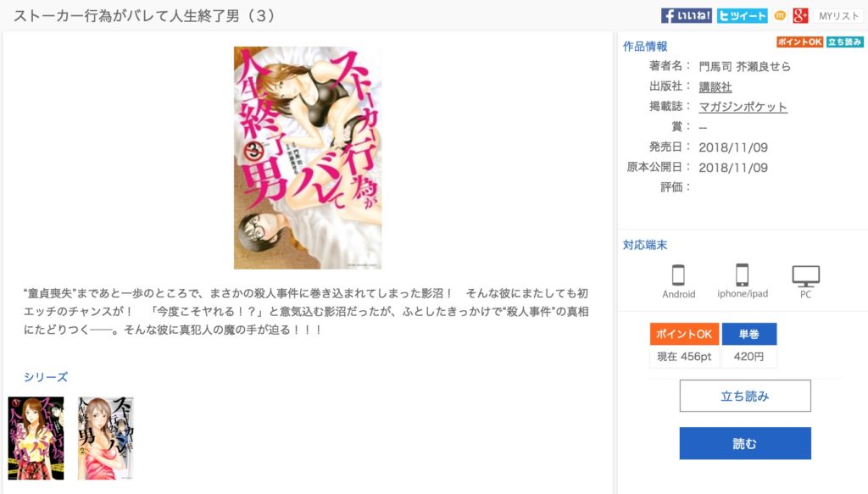Click the Facebook いいね! button
The width and height of the screenshot is (868, 494).
click(x=686, y=15)
